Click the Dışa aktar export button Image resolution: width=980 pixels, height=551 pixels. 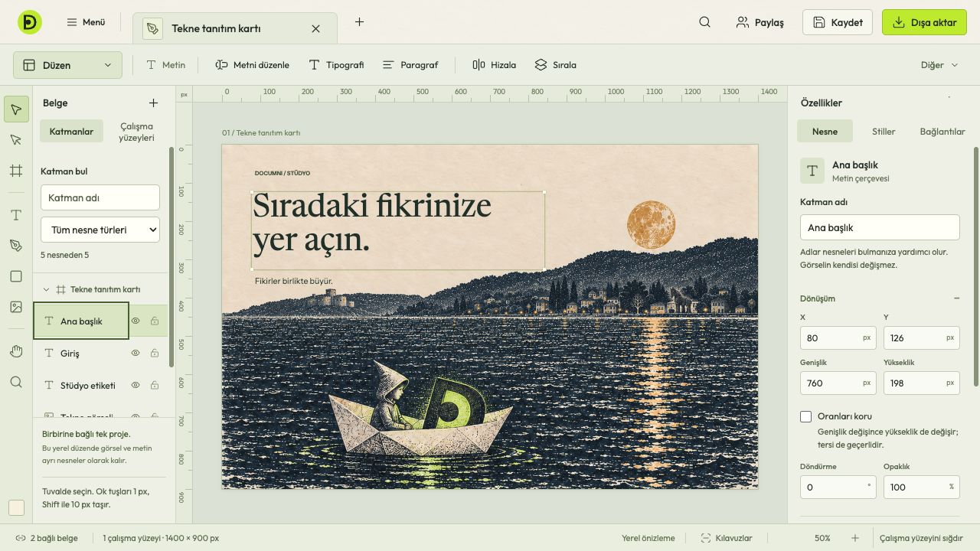pos(924,22)
